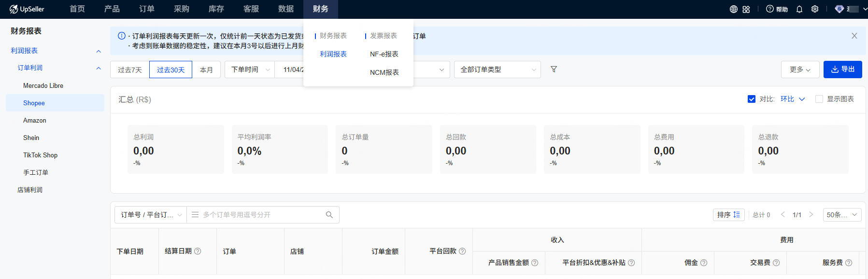Click the 导出 export button
The height and width of the screenshot is (279, 868).
(x=843, y=70)
